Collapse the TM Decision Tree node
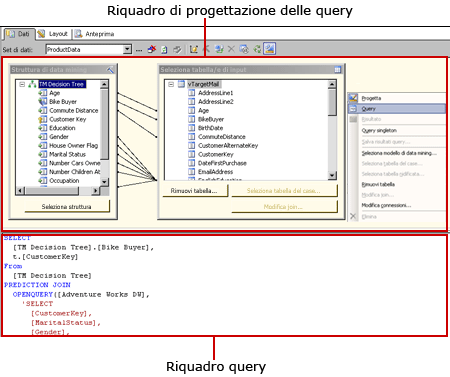 [22, 84]
